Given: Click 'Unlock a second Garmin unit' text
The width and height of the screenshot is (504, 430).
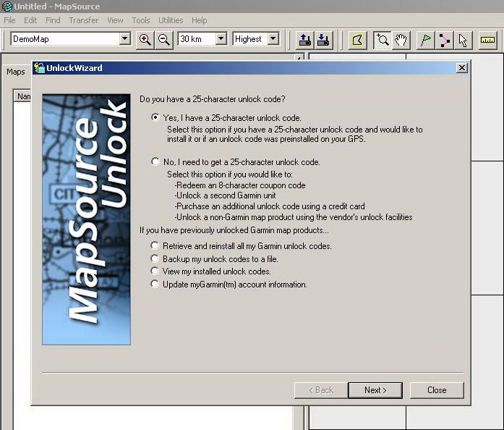Looking at the screenshot, I should [226, 195].
